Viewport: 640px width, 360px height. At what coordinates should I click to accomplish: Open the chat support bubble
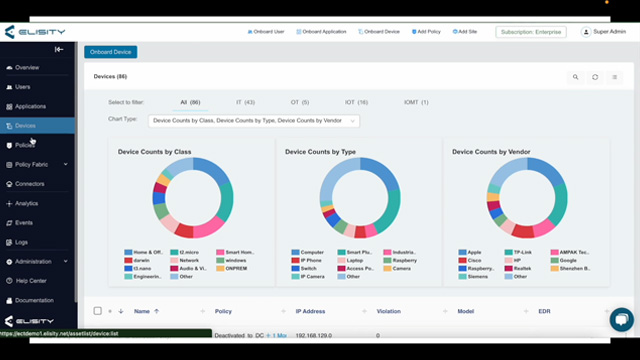[621, 319]
